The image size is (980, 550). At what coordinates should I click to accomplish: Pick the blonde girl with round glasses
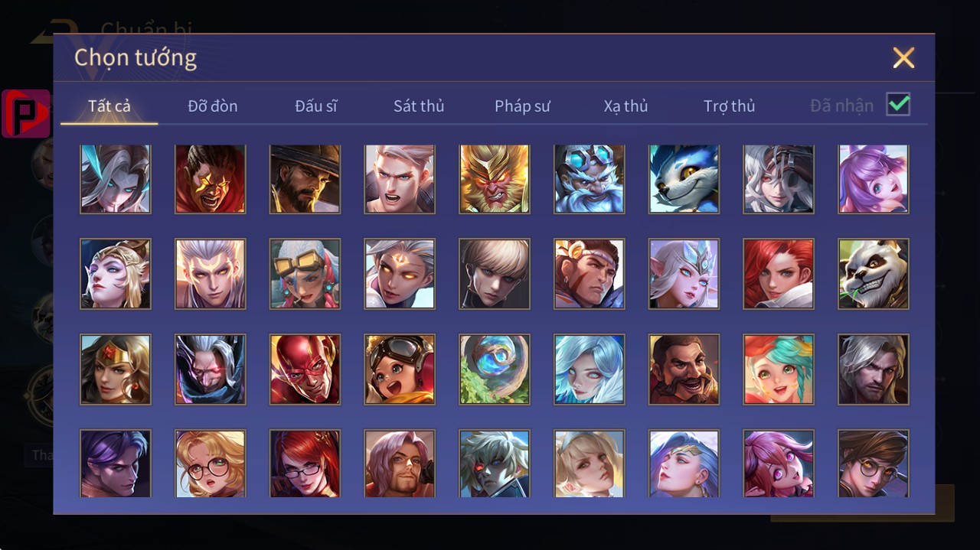coord(210,464)
